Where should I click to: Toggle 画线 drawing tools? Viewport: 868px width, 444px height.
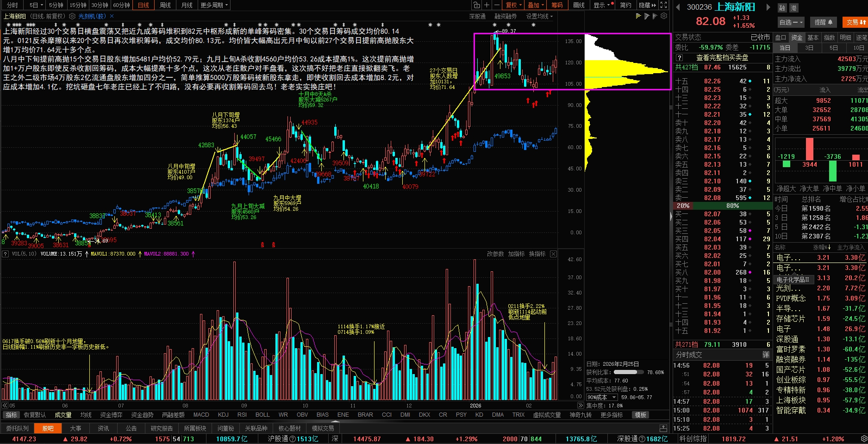tap(579, 5)
